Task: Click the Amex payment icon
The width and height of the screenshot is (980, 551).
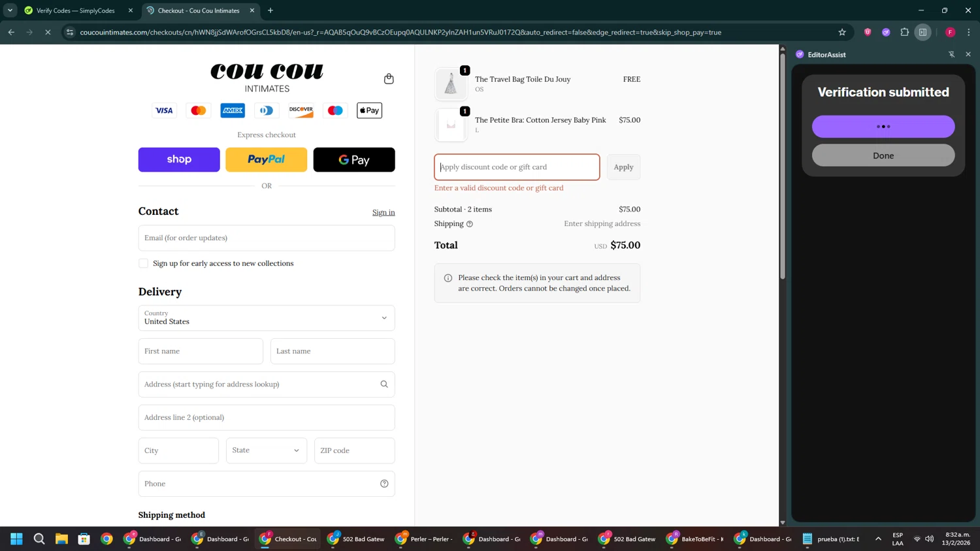Action: (233, 110)
